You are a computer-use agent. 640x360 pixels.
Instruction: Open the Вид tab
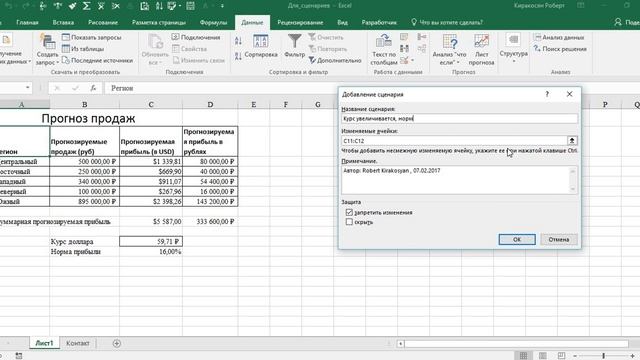[342, 22]
